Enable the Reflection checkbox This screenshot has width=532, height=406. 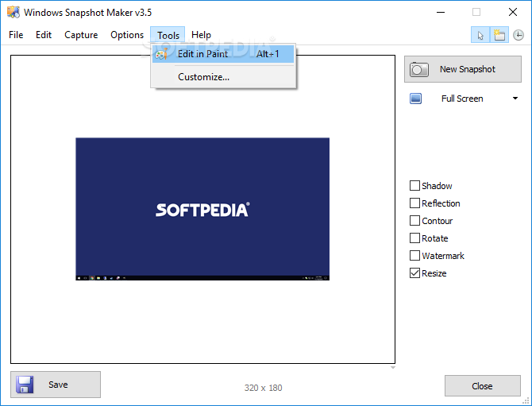coord(414,203)
